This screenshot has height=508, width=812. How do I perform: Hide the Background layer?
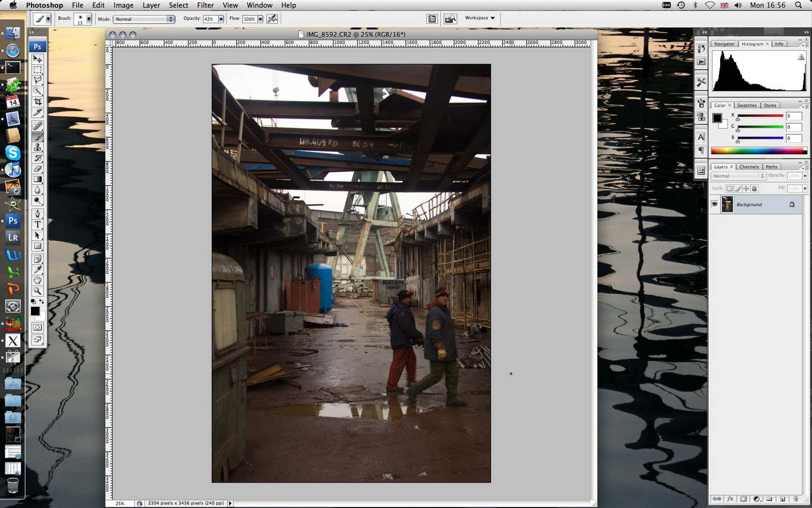coord(715,204)
